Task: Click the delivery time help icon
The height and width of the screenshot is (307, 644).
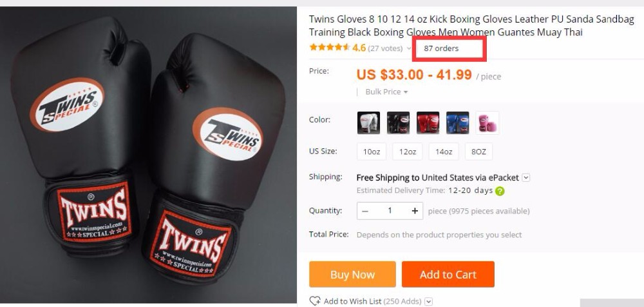Action: click(500, 191)
